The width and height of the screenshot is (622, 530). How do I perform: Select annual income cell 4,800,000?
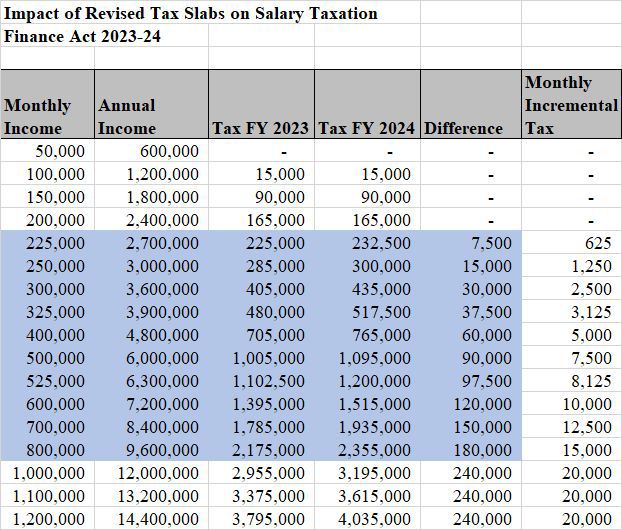point(152,334)
